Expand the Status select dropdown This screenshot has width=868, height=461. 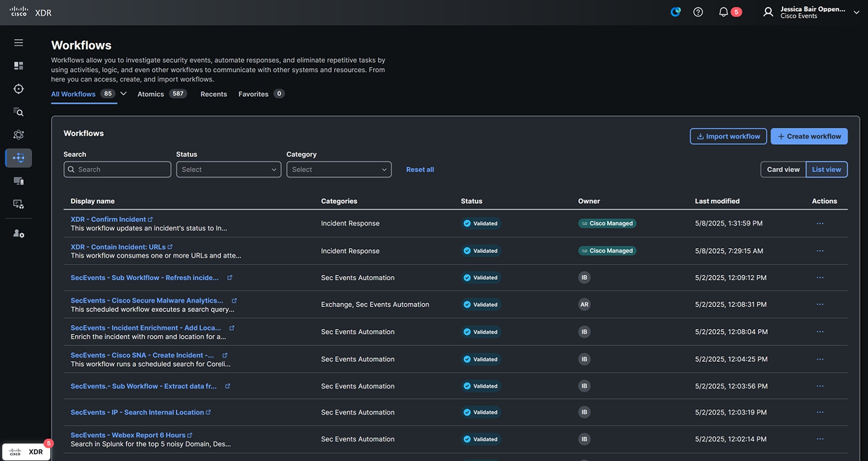pos(229,169)
